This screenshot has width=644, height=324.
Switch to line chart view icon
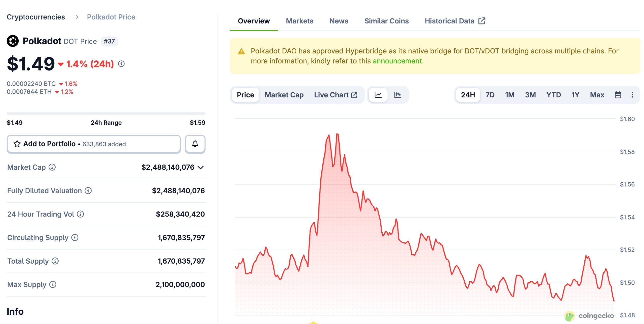pyautogui.click(x=378, y=95)
